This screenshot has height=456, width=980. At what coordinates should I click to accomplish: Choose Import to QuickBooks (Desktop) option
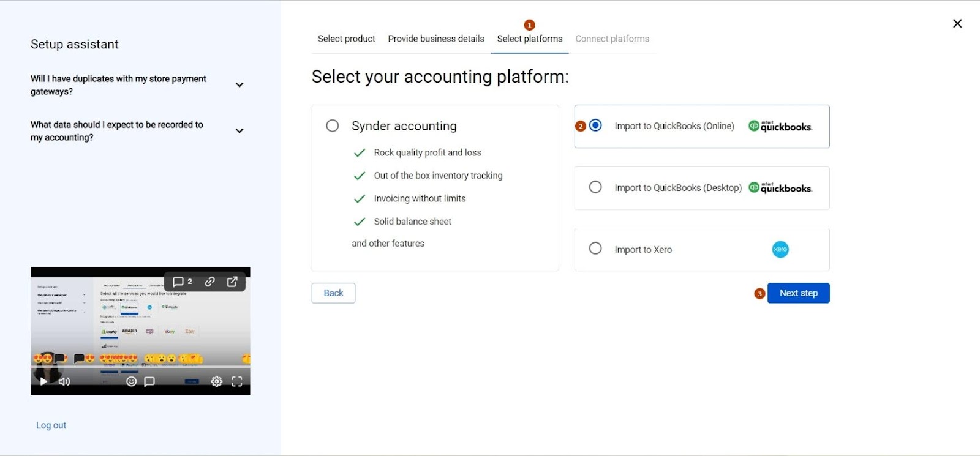(595, 187)
